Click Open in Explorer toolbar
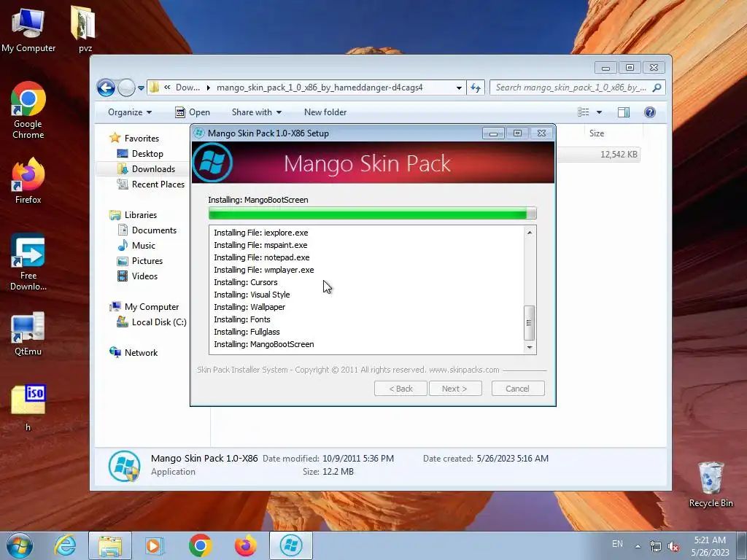Screen dimensions: 747x560 pos(193,112)
